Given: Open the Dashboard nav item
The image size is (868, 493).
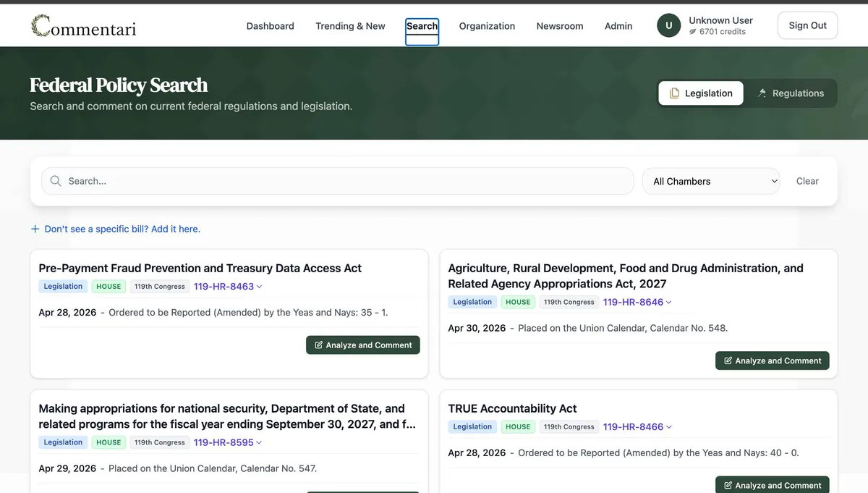Looking at the screenshot, I should coord(271,26).
